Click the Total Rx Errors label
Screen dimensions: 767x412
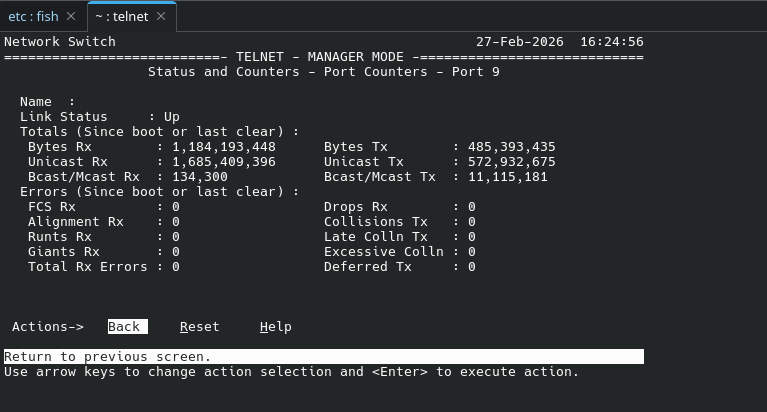coord(88,267)
